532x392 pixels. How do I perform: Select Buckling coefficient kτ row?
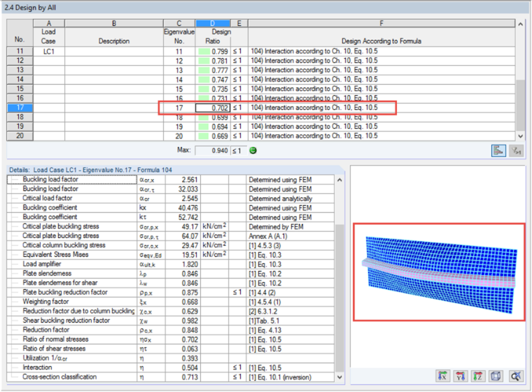click(170, 217)
